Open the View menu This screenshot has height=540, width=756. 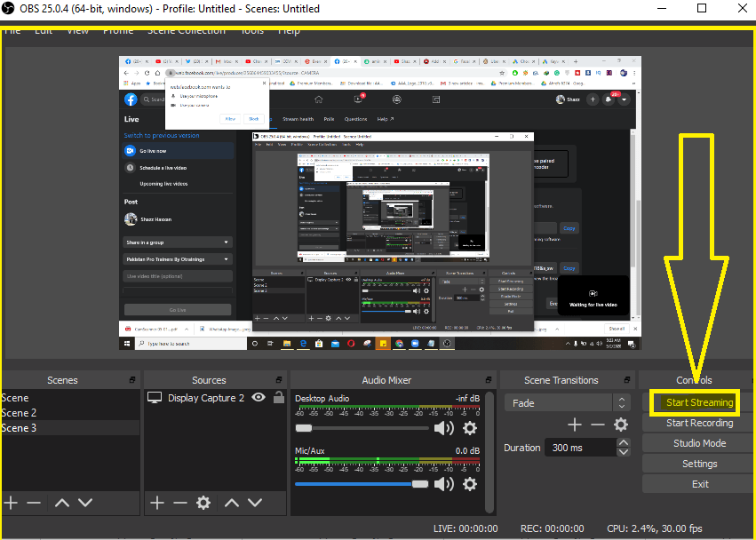click(77, 30)
